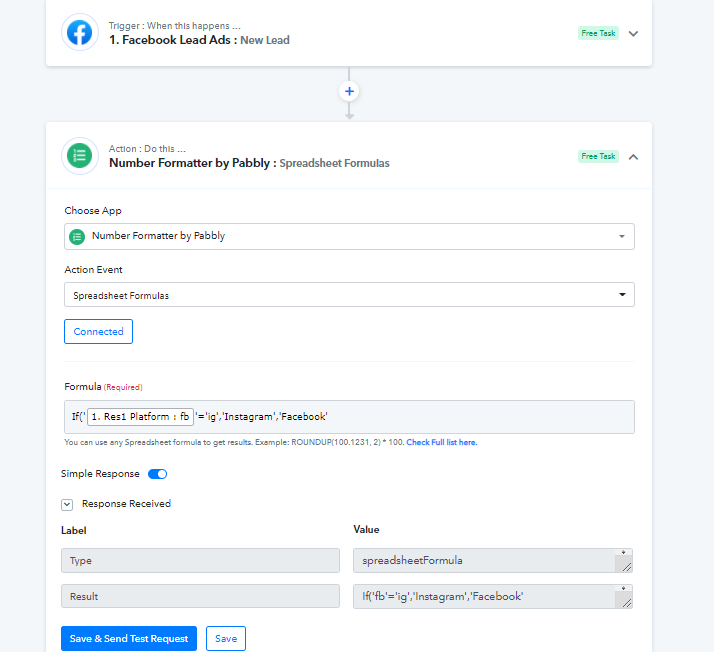Click the Facebook Lead Ads logo icon

pos(80,33)
